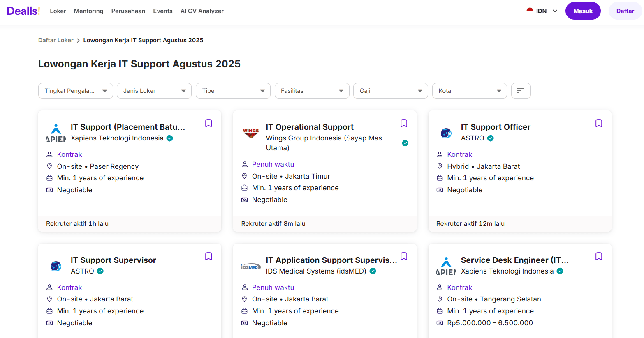The image size is (644, 338).
Task: Click 'Rekruter aktif 1h lalu' text
Action: coord(77,224)
